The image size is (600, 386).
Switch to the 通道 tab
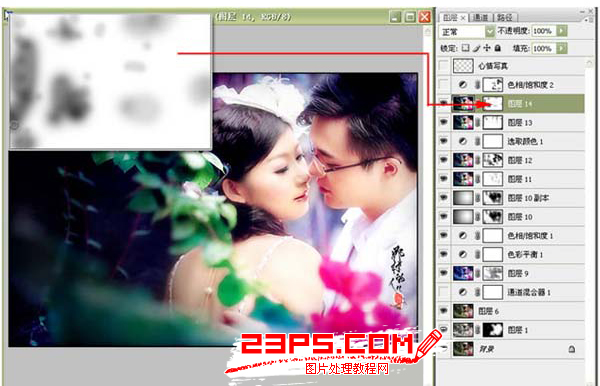tap(481, 18)
